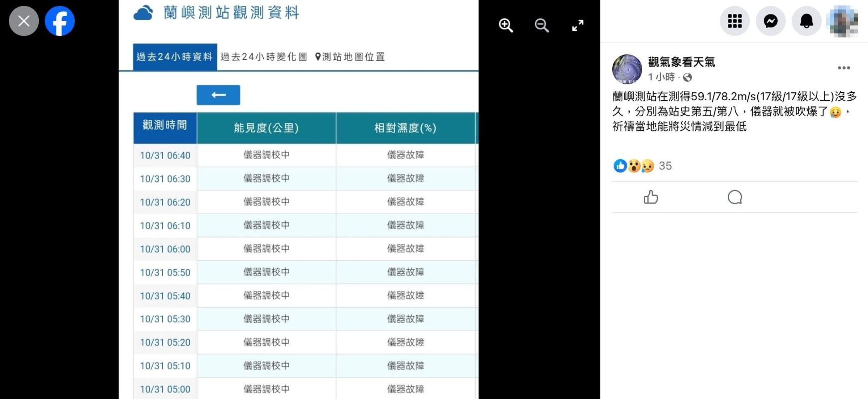
Task: Enter fullscreen photo view
Action: pyautogui.click(x=578, y=25)
